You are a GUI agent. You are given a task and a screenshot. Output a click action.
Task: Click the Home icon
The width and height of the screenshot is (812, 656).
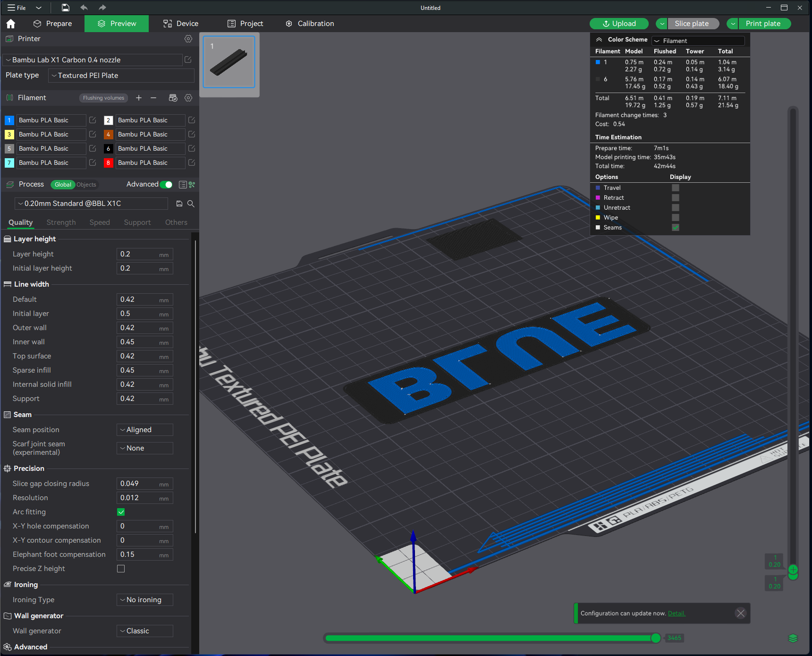(x=11, y=24)
